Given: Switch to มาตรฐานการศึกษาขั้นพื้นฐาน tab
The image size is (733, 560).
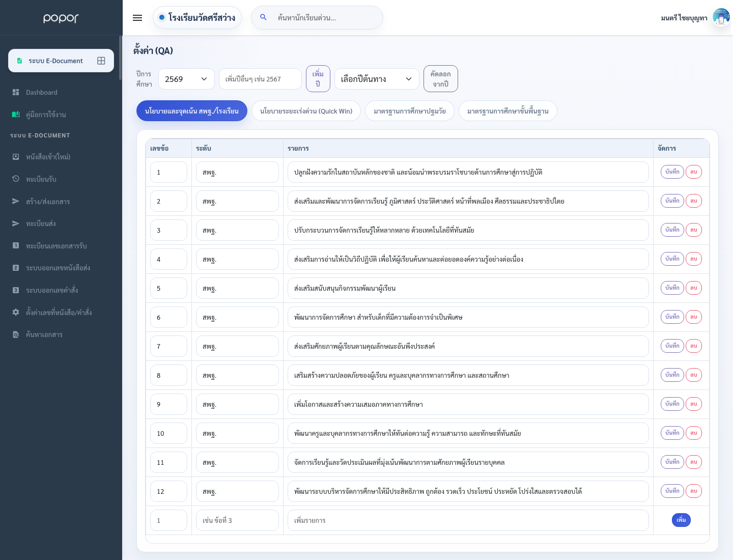Looking at the screenshot, I should pos(508,111).
